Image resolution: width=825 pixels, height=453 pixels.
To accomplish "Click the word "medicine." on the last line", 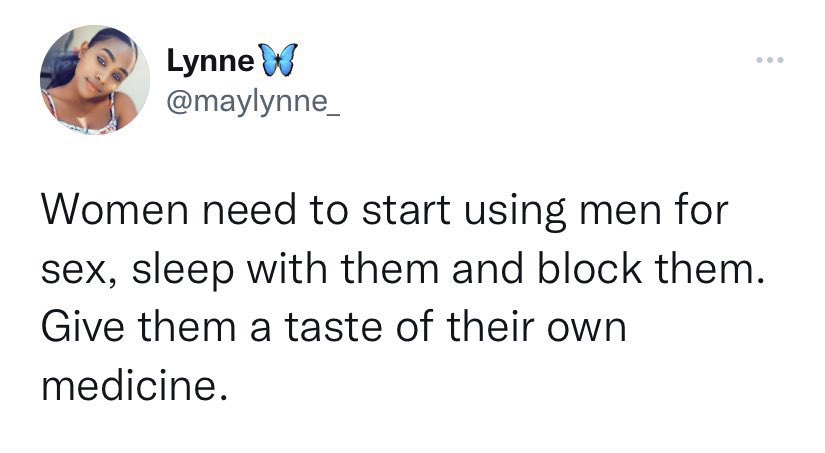I will pos(135,386).
